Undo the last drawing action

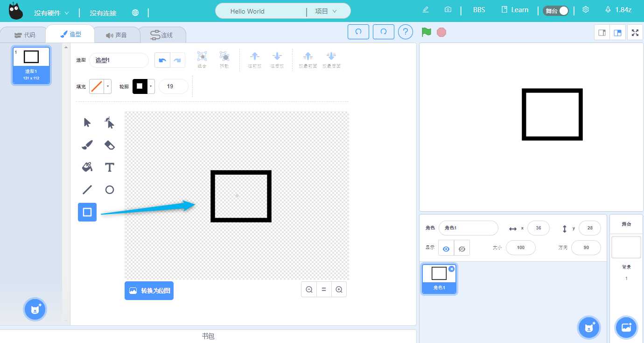(x=162, y=60)
